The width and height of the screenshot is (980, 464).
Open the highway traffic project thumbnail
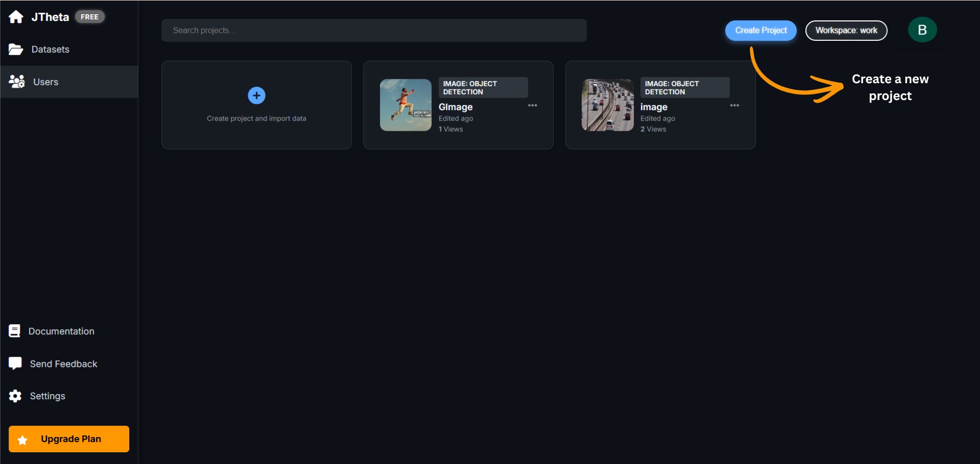pos(607,105)
